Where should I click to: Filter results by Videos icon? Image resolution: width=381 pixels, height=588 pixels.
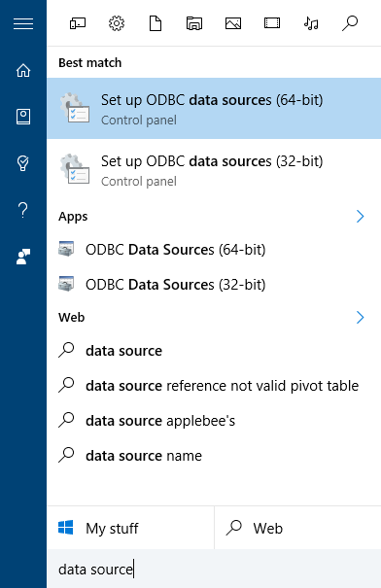(272, 23)
